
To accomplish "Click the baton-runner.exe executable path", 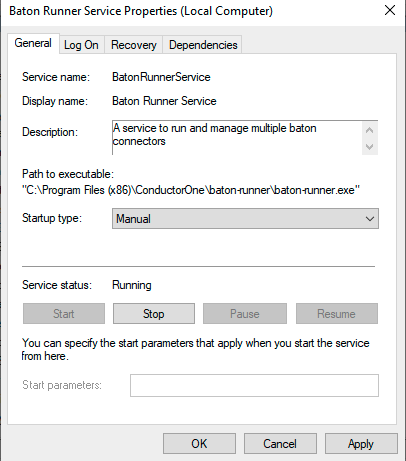I will point(191,190).
